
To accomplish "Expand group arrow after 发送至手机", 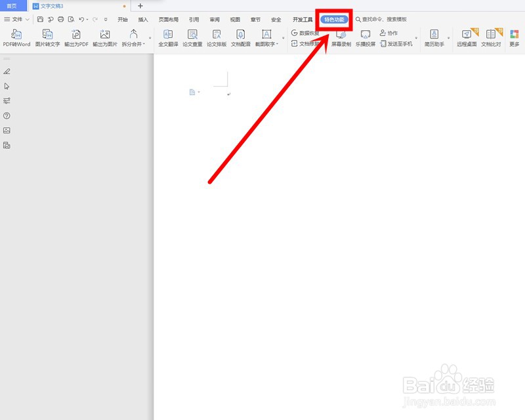I will (x=416, y=38).
